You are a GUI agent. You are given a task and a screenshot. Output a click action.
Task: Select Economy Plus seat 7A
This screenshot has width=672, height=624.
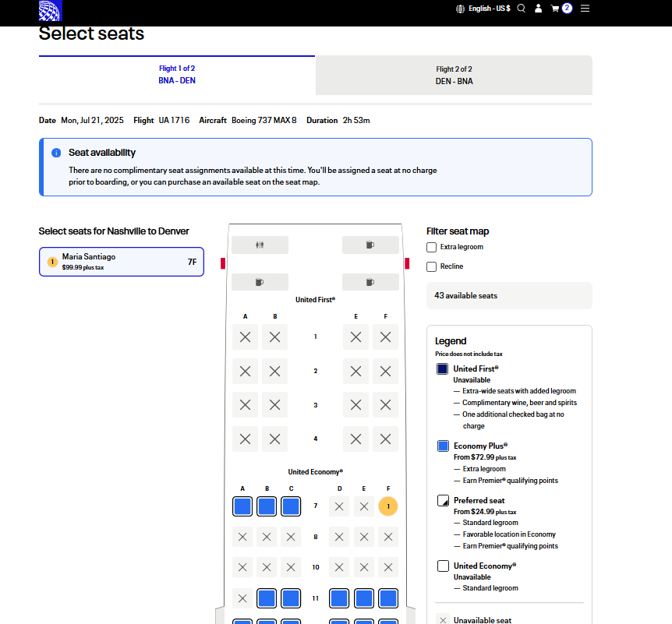242,506
